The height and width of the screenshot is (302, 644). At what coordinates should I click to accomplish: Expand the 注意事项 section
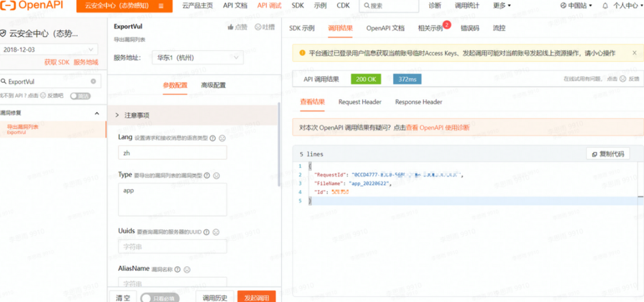pos(193,115)
